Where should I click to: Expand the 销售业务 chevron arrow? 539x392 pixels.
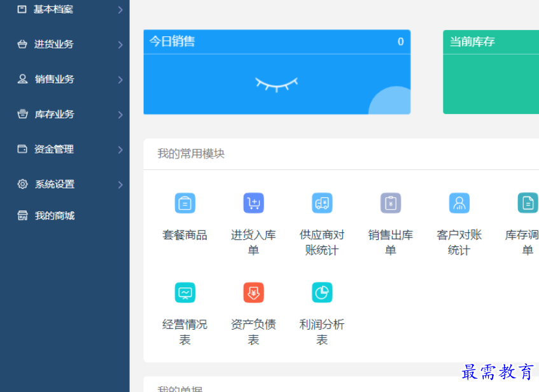[x=120, y=80]
